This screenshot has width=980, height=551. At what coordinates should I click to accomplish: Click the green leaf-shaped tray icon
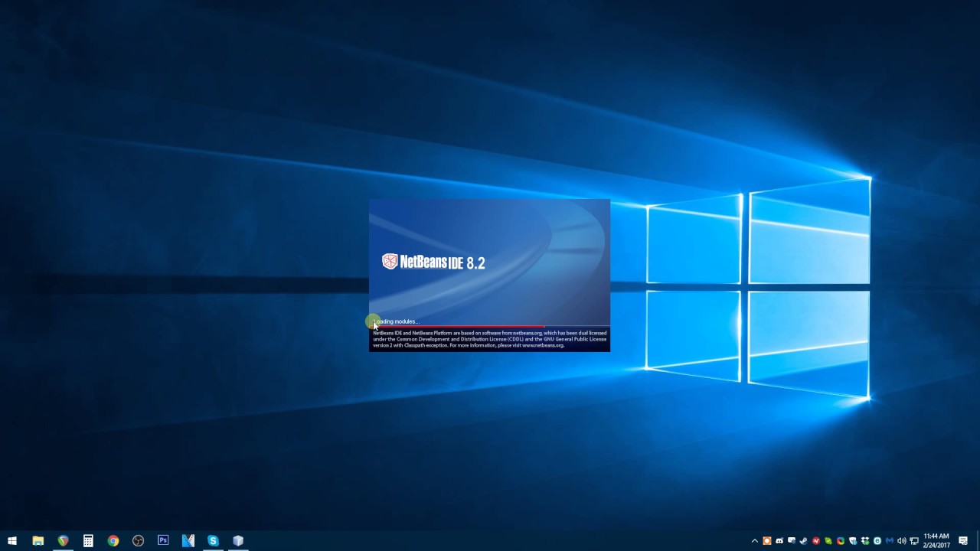point(828,541)
